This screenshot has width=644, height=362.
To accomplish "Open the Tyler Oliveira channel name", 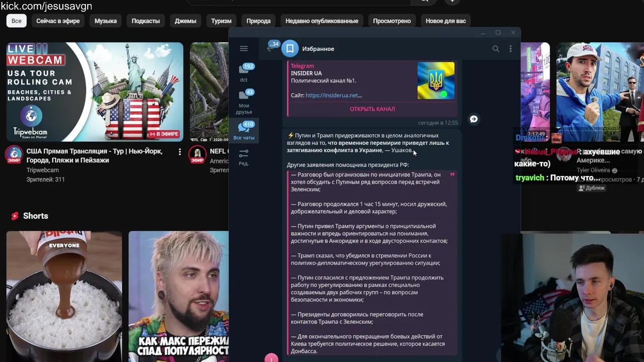I will point(594,170).
